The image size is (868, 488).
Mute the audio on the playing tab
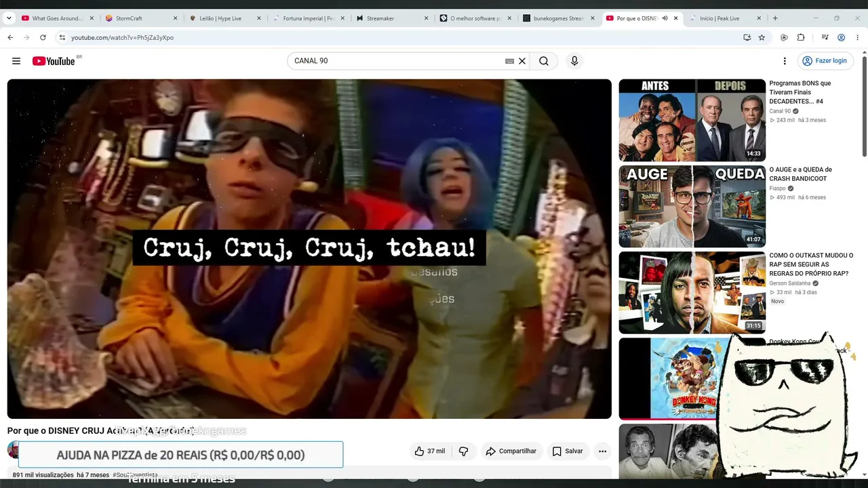point(665,18)
